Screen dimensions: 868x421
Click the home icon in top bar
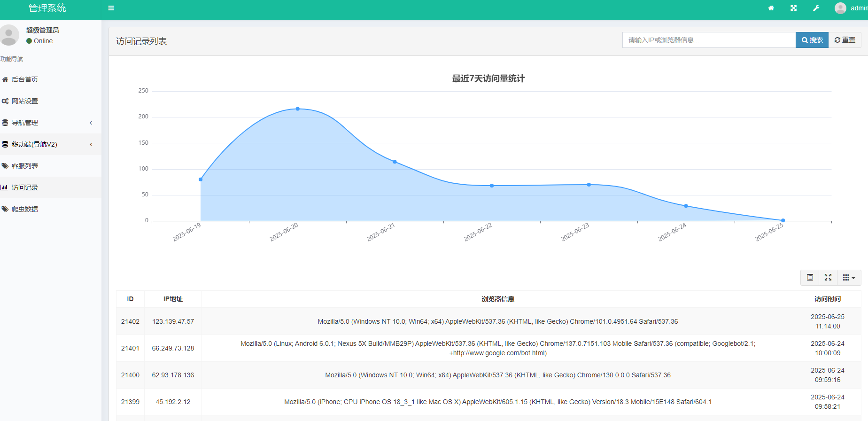[x=771, y=8]
